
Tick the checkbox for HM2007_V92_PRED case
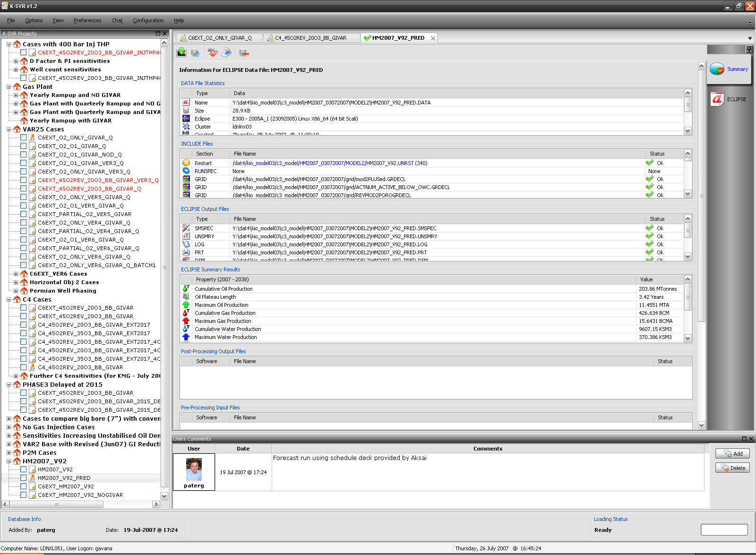pos(23,478)
